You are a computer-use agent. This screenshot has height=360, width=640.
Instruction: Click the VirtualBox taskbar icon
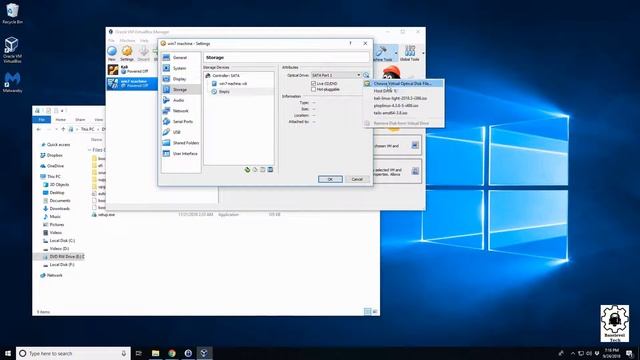click(204, 353)
